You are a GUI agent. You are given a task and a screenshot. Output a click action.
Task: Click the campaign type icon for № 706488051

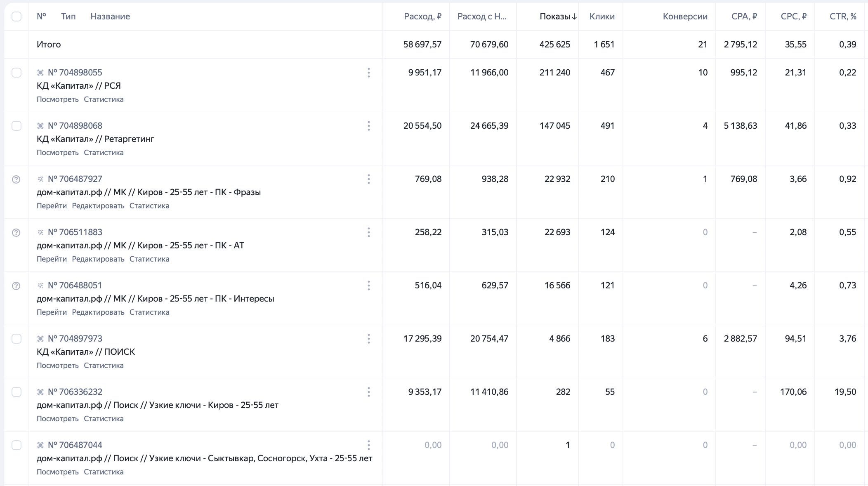pyautogui.click(x=40, y=285)
